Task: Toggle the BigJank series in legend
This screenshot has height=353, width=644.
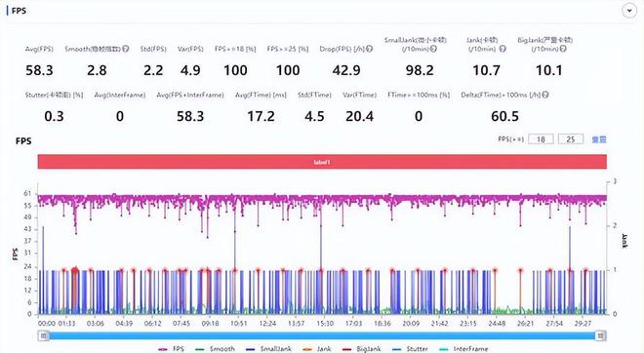Action: coord(361,349)
